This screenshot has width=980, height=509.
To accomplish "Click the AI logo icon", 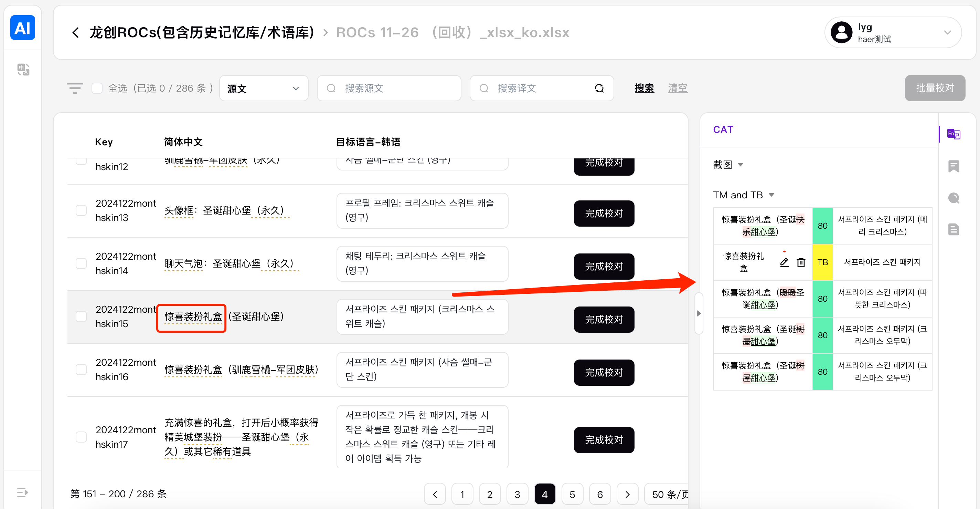I will (x=22, y=28).
